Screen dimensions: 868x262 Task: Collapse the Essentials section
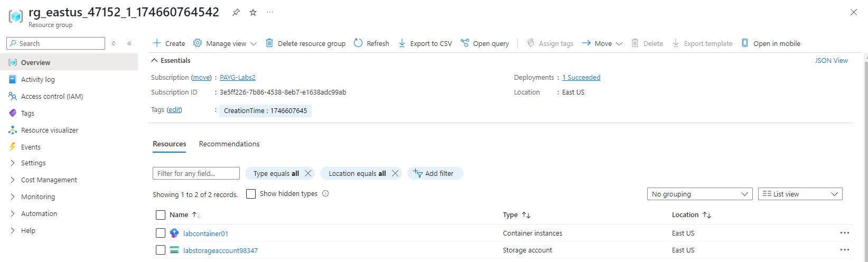pyautogui.click(x=171, y=60)
